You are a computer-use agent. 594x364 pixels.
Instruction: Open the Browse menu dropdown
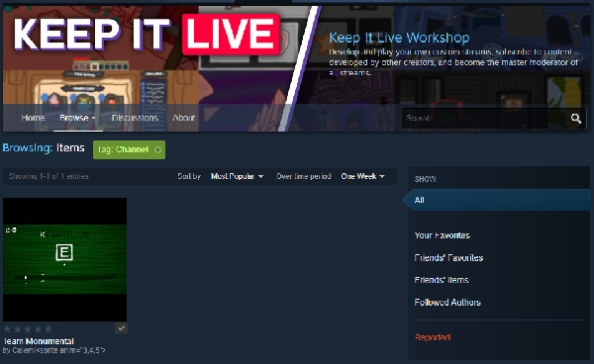(77, 118)
